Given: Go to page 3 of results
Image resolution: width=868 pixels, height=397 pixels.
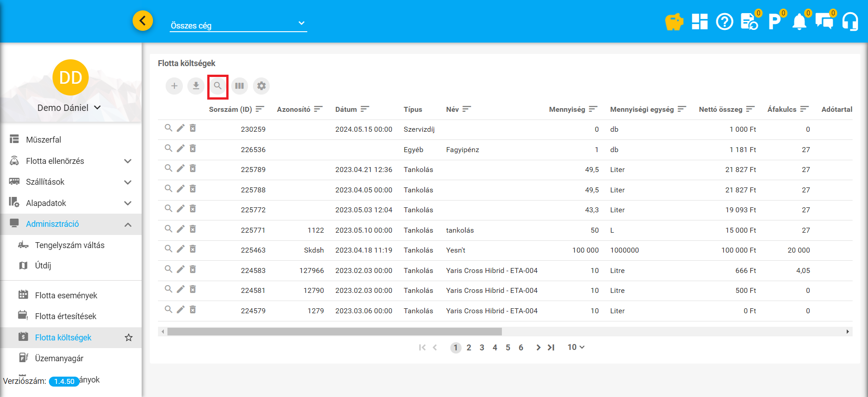Looking at the screenshot, I should point(482,348).
